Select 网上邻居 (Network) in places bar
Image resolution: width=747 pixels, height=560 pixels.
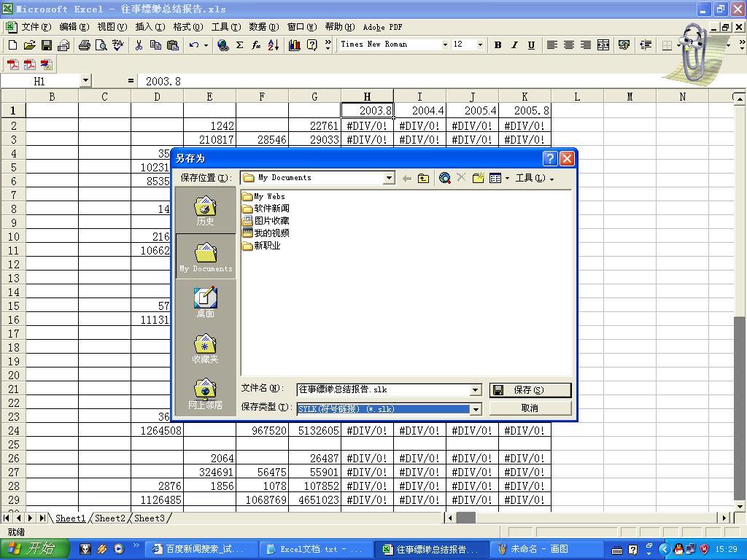205,394
